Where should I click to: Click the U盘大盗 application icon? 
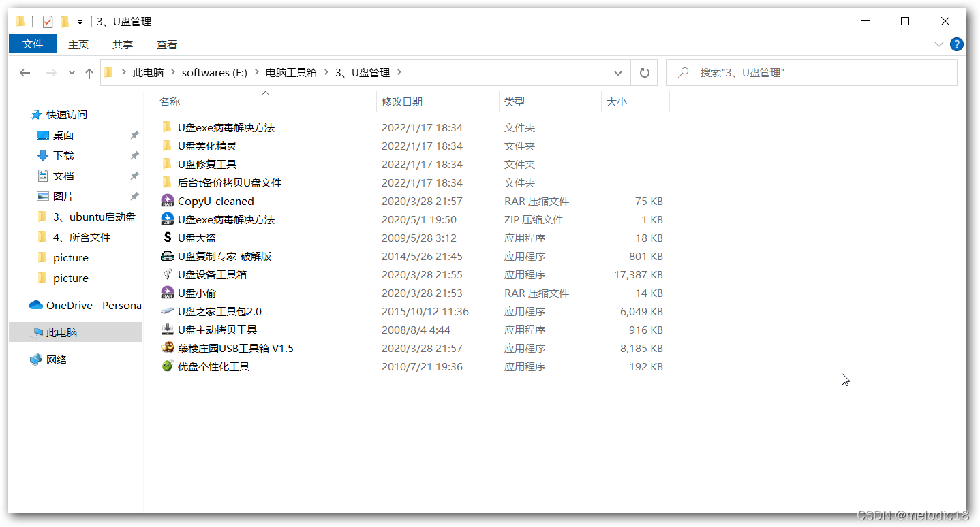tap(167, 238)
